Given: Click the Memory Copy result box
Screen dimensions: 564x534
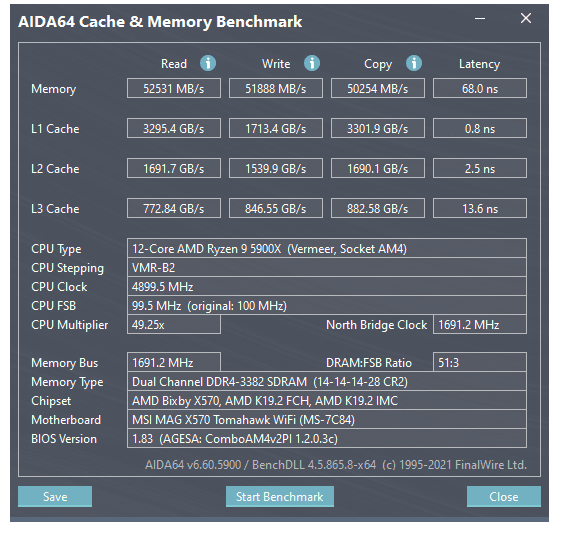Looking at the screenshot, I should (x=378, y=88).
